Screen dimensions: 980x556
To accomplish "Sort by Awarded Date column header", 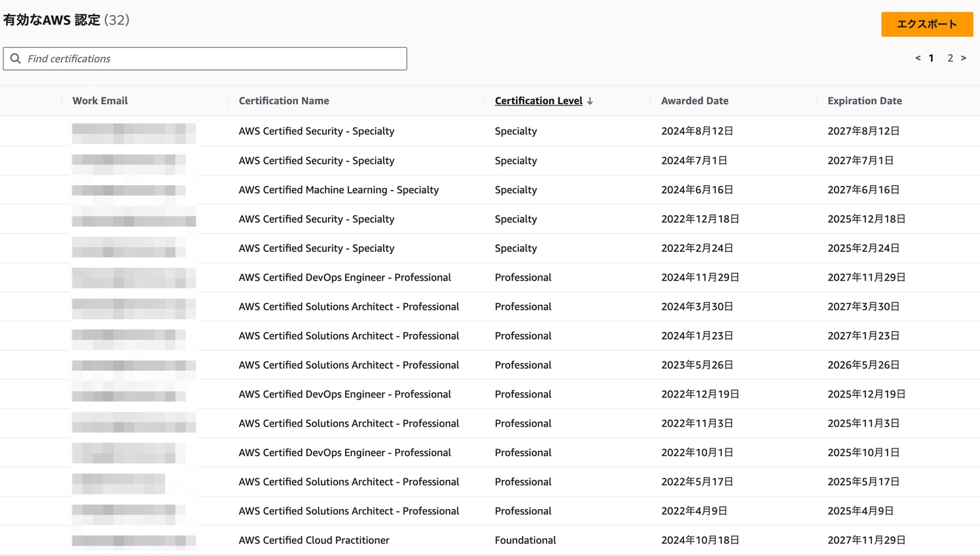I will coord(695,101).
